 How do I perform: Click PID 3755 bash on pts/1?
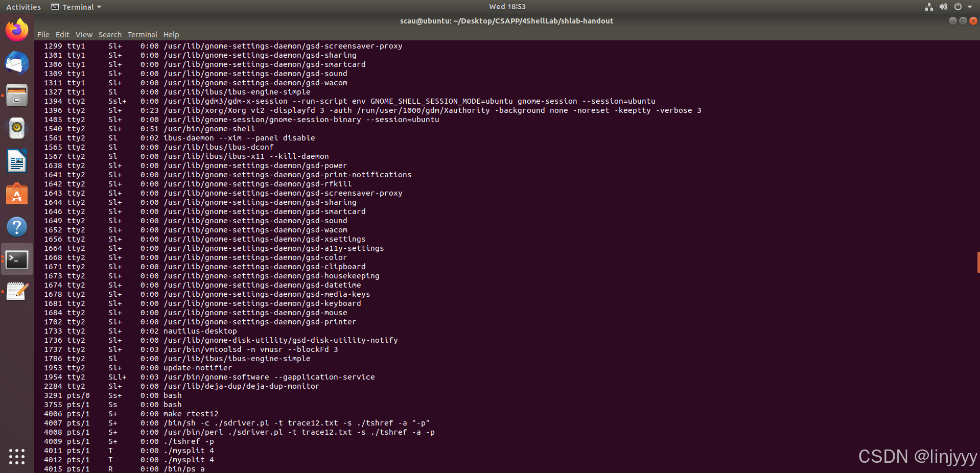coord(112,405)
